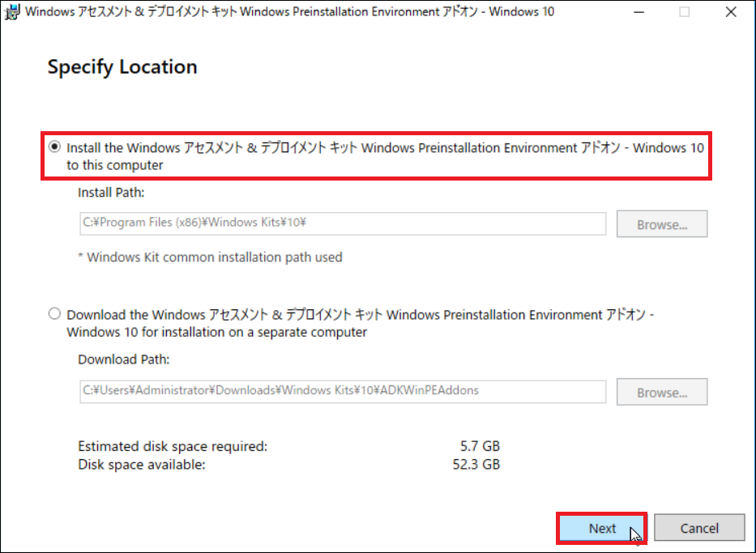Click the Browse button beside Download Path
The image size is (756, 553).
pos(662,392)
